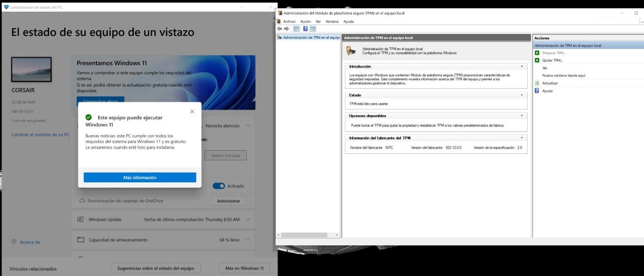Collapse the Estado section in TPM panel
The height and width of the screenshot is (276, 644).
click(x=521, y=95)
